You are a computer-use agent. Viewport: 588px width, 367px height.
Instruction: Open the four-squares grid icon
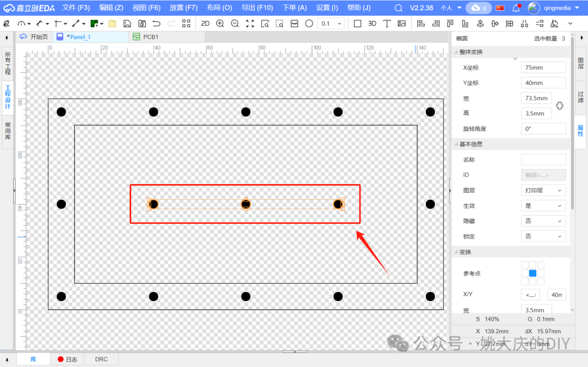click(x=186, y=23)
